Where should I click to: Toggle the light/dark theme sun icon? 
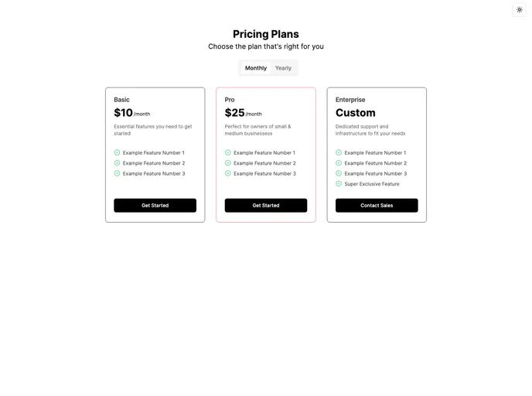coord(519,10)
